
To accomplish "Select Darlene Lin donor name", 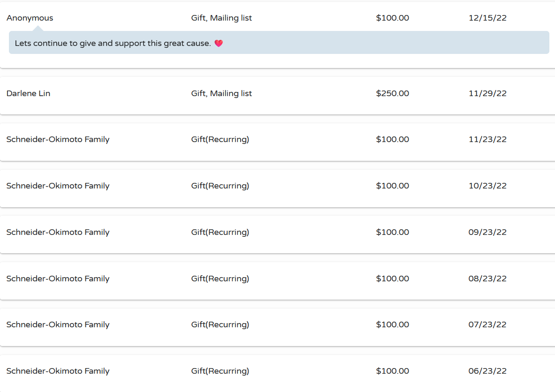I will (28, 93).
